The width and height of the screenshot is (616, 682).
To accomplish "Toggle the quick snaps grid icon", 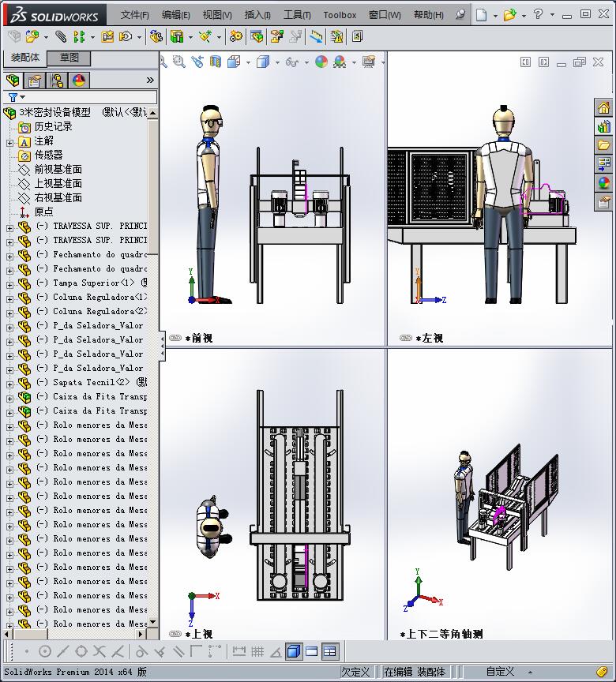I will [257, 651].
